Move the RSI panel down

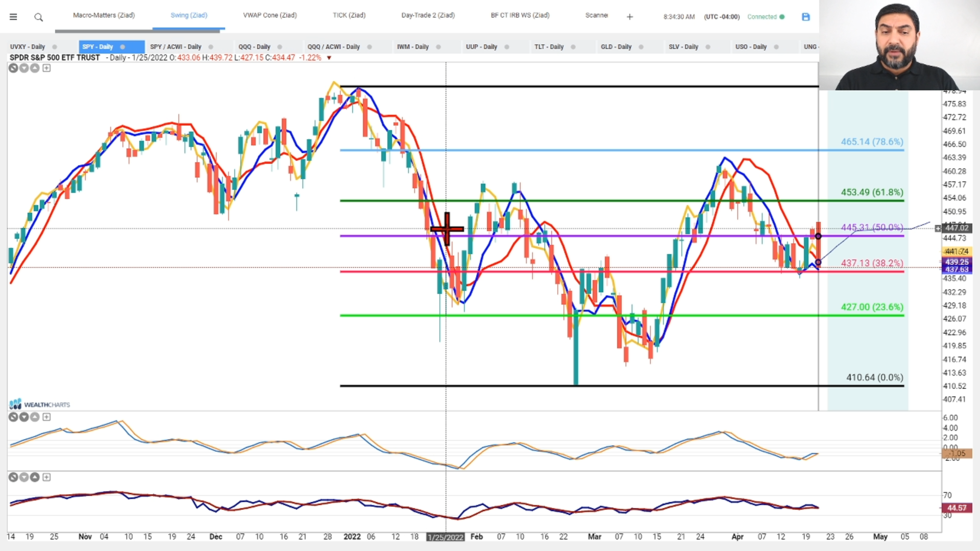[24, 477]
